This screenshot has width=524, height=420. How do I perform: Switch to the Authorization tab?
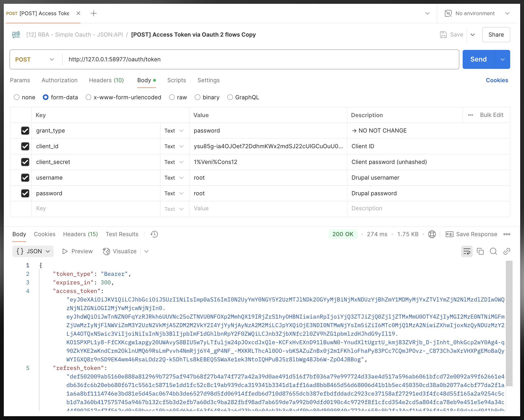[59, 80]
